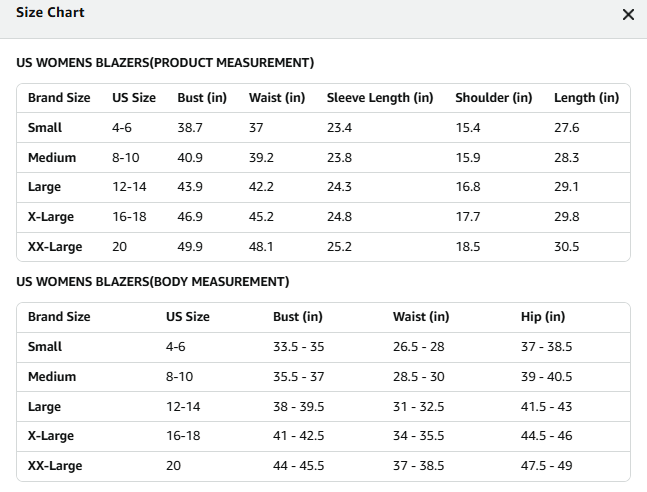Click the Size Chart title text
The height and width of the screenshot is (492, 647).
click(x=50, y=12)
